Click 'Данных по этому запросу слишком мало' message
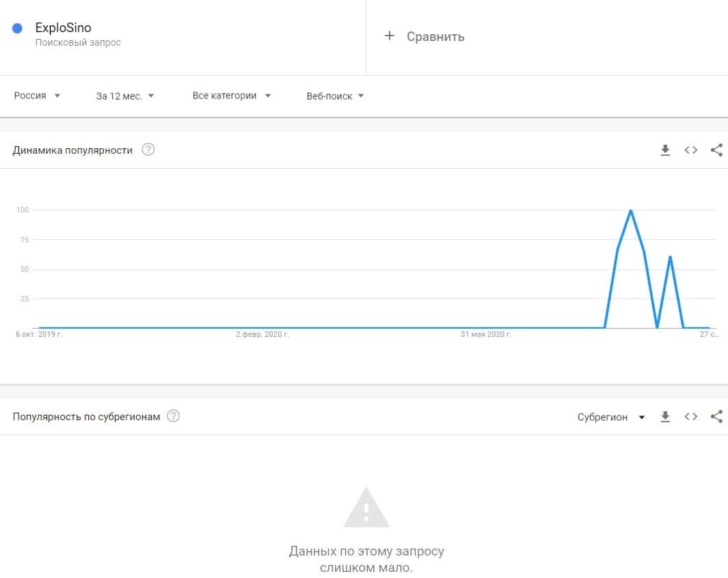The image size is (728, 578). [366, 560]
